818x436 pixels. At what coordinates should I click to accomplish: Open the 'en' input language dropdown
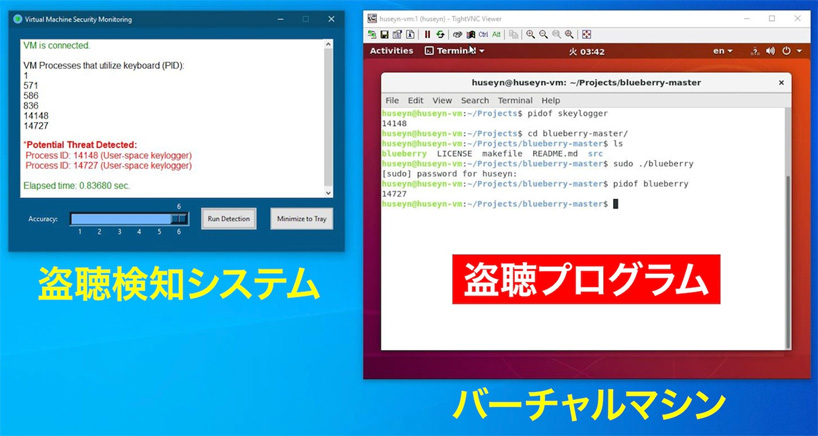pos(723,51)
